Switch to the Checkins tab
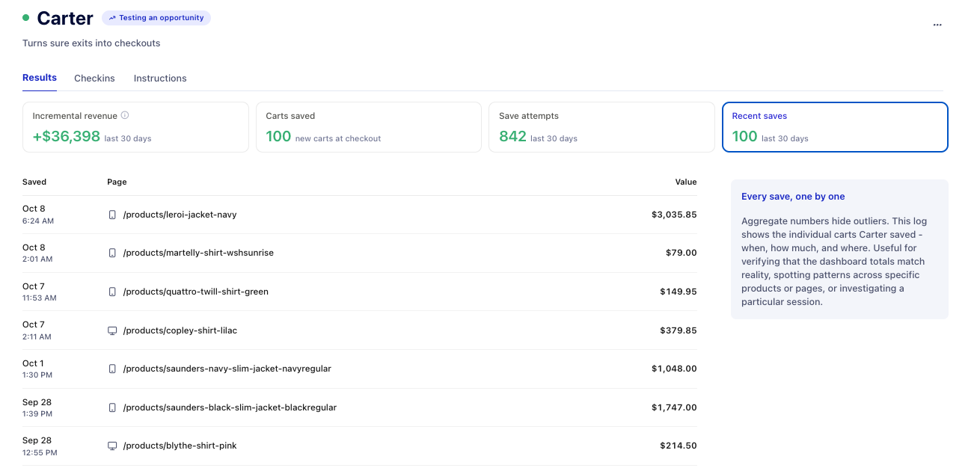This screenshot has width=980, height=474. click(x=94, y=78)
